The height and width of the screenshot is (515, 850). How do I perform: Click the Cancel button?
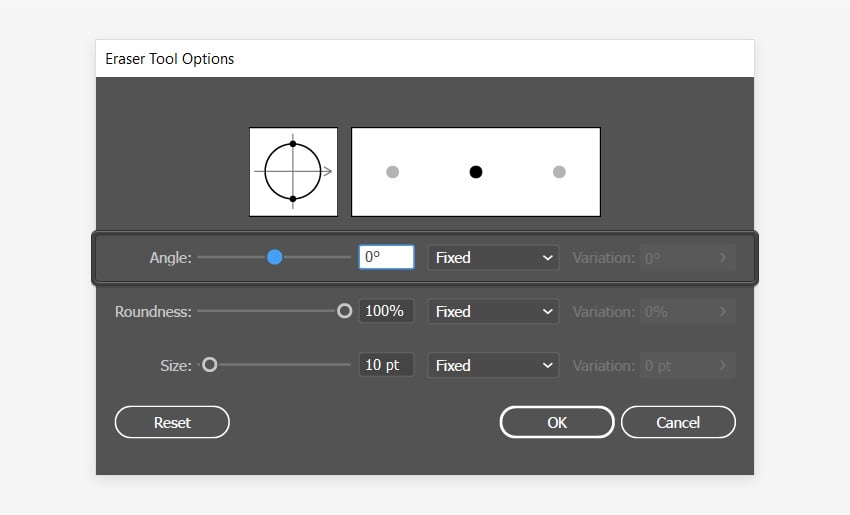pos(678,422)
